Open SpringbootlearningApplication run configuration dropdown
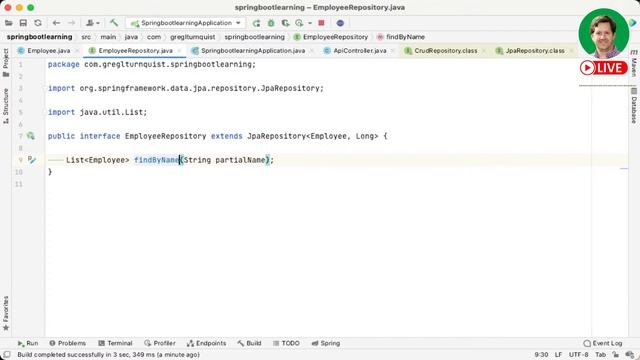 (x=186, y=23)
